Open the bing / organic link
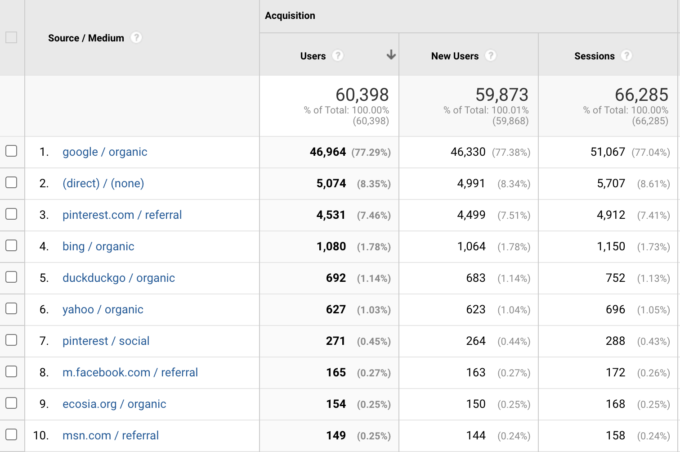Screen dimensions: 680x452 click(x=98, y=246)
